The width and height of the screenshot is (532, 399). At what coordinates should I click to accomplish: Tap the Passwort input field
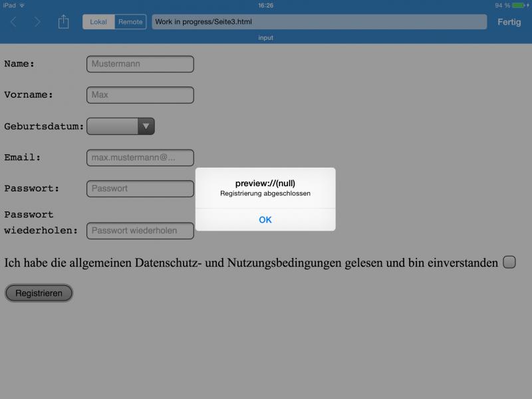[x=140, y=189]
